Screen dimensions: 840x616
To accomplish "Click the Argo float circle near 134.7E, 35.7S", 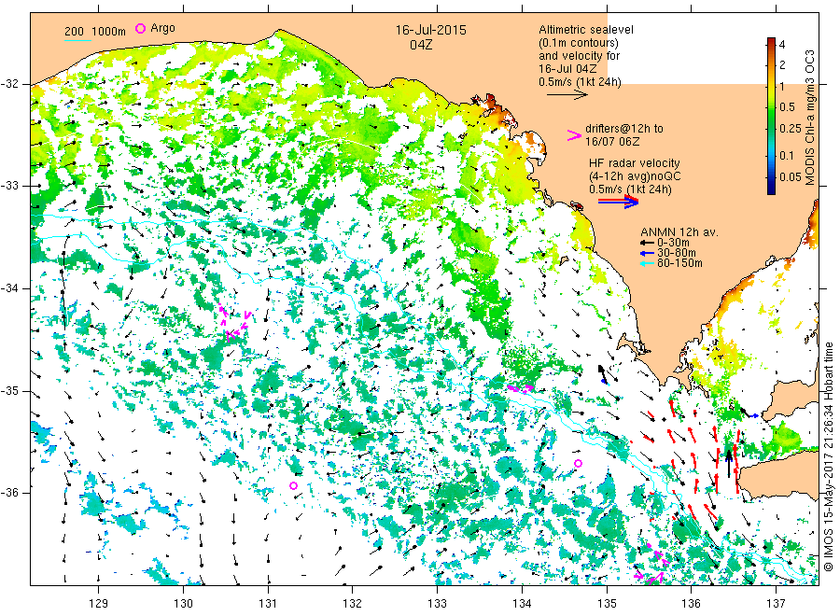I will tap(578, 463).
